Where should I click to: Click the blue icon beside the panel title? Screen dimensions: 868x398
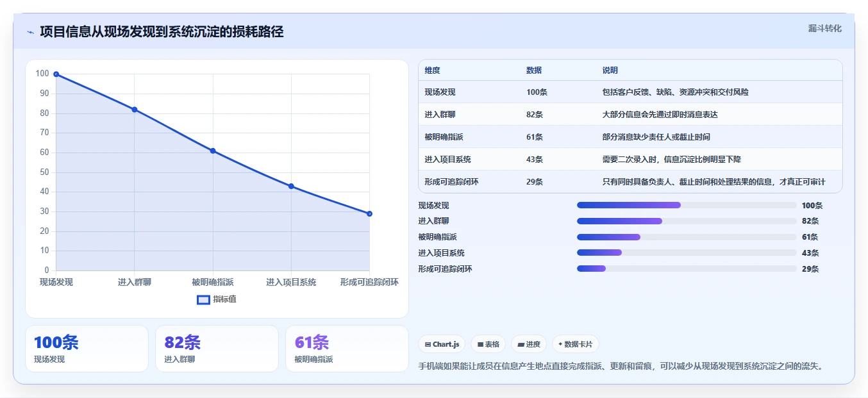(x=30, y=32)
